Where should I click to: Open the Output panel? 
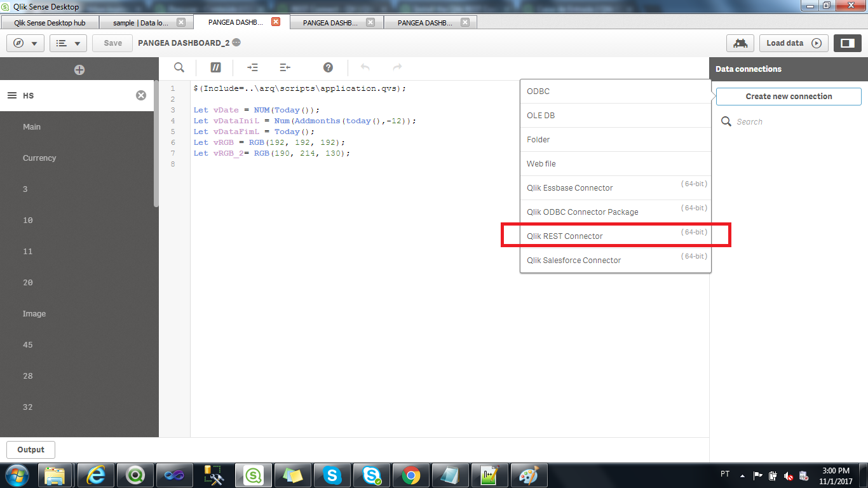31,450
